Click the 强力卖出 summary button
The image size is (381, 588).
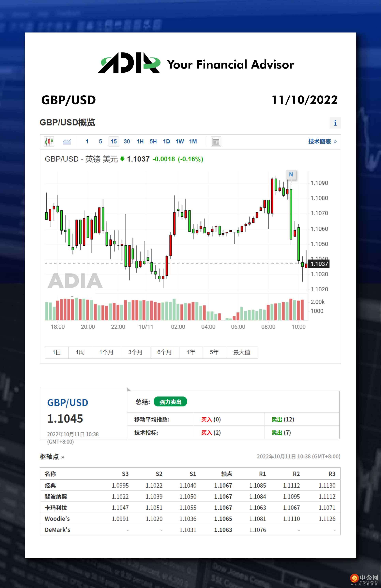click(170, 402)
